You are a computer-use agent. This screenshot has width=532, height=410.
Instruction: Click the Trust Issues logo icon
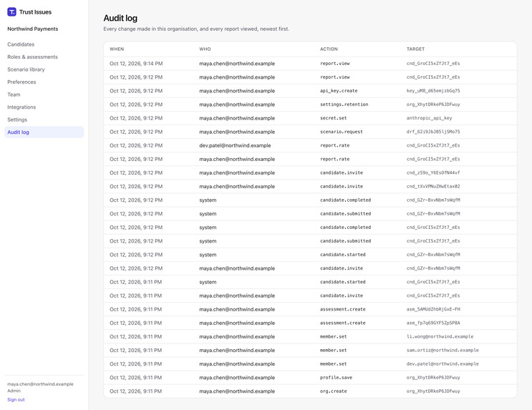click(x=11, y=12)
